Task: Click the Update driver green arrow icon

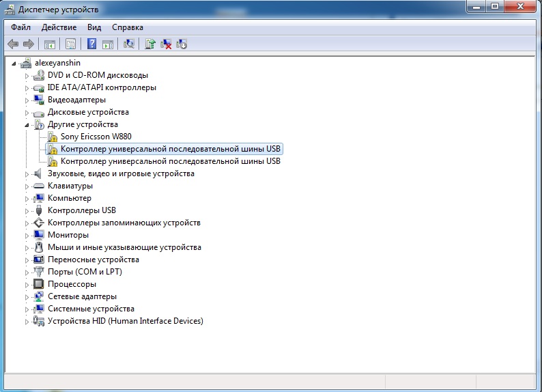Action: [150, 44]
